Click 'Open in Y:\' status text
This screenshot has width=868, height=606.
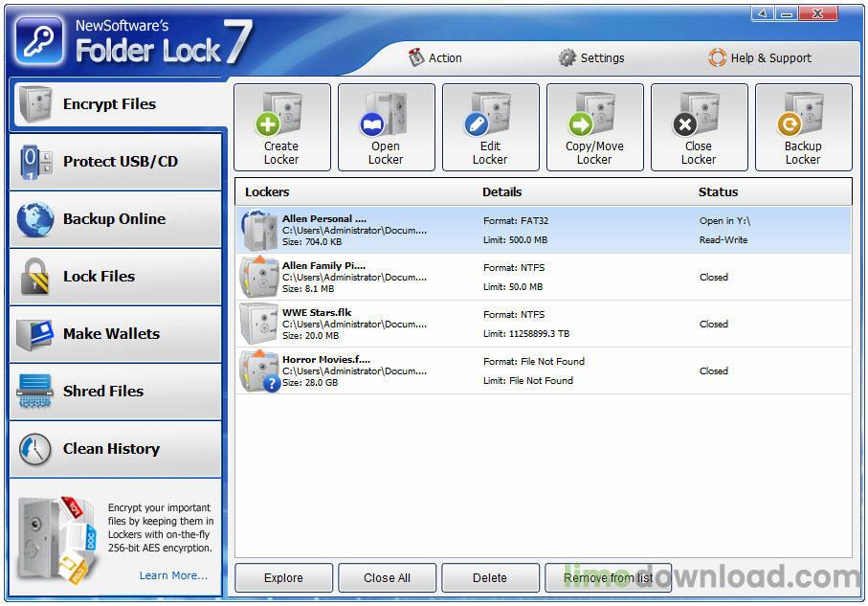[x=724, y=220]
